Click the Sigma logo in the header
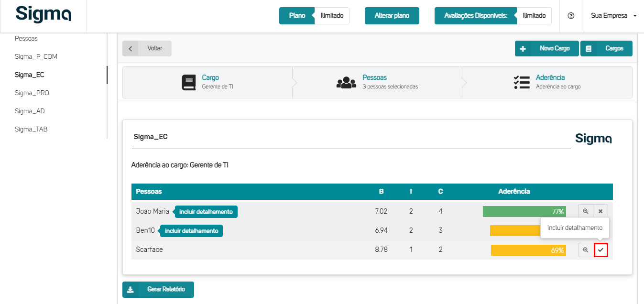644x304 pixels. (x=43, y=14)
